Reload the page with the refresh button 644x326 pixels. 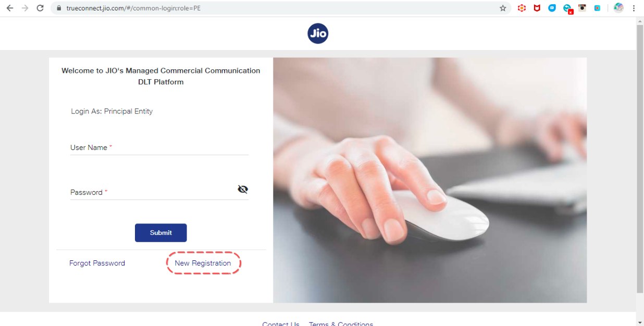[40, 8]
